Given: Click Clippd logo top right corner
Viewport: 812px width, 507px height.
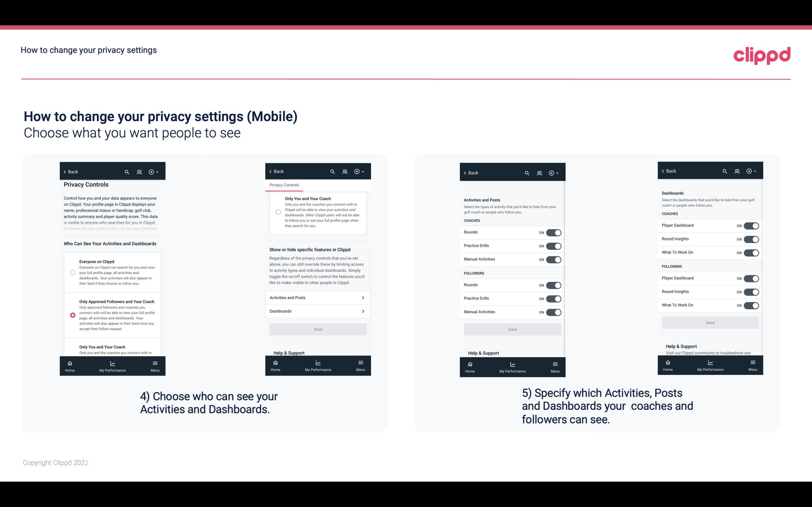Looking at the screenshot, I should click(761, 54).
